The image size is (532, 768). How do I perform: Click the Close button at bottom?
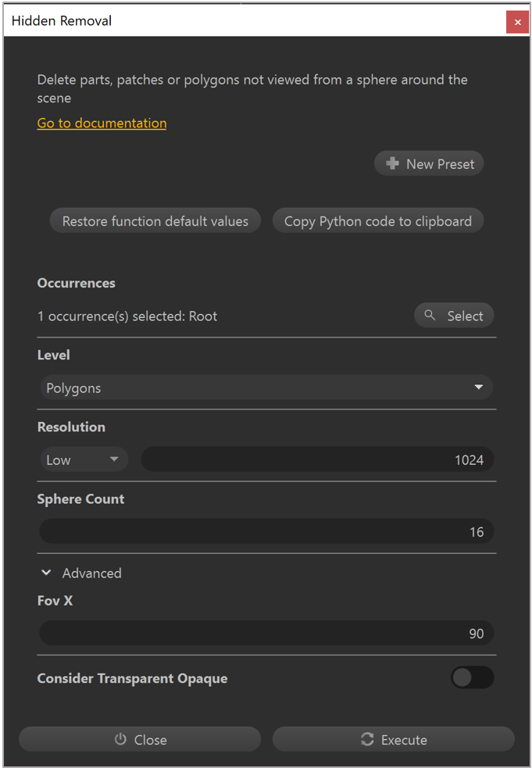coord(140,739)
